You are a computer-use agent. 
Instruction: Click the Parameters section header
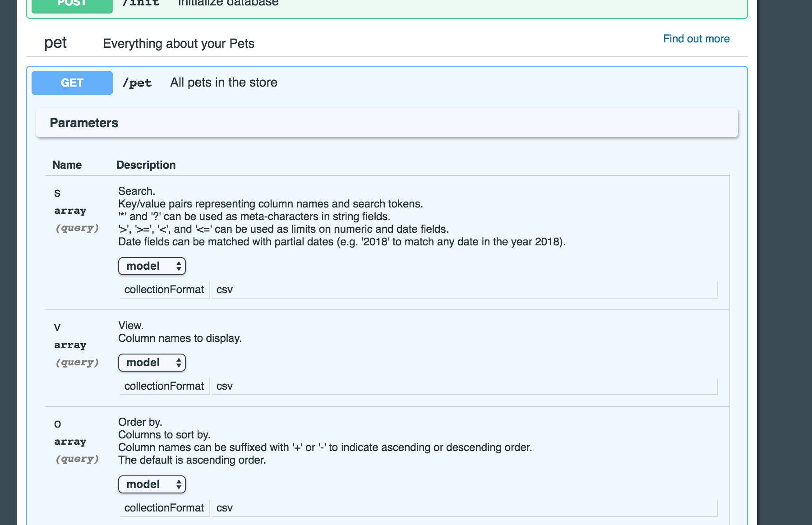(84, 123)
